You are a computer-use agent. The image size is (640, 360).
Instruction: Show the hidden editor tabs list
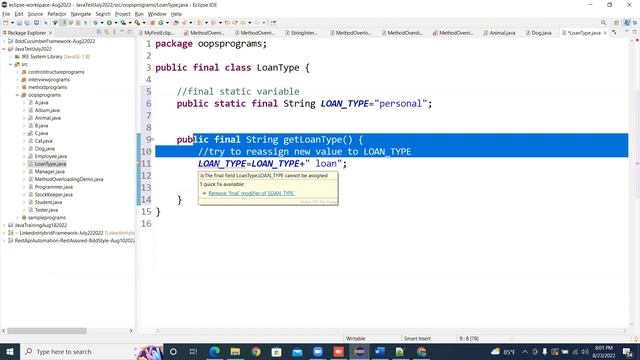click(x=614, y=33)
